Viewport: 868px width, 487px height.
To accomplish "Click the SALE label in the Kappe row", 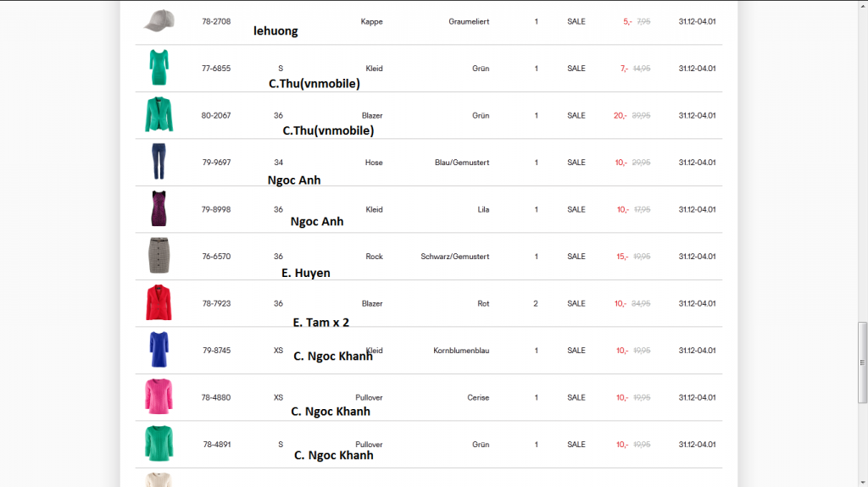I will pyautogui.click(x=576, y=21).
